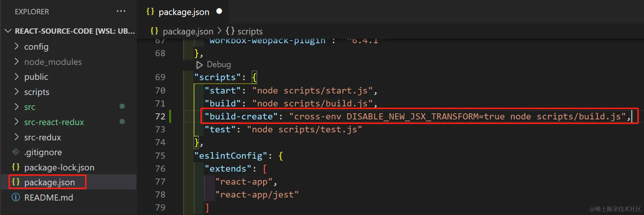Click the "start" key in scripts
Viewport: 644px width, 215px height.
[x=223, y=91]
